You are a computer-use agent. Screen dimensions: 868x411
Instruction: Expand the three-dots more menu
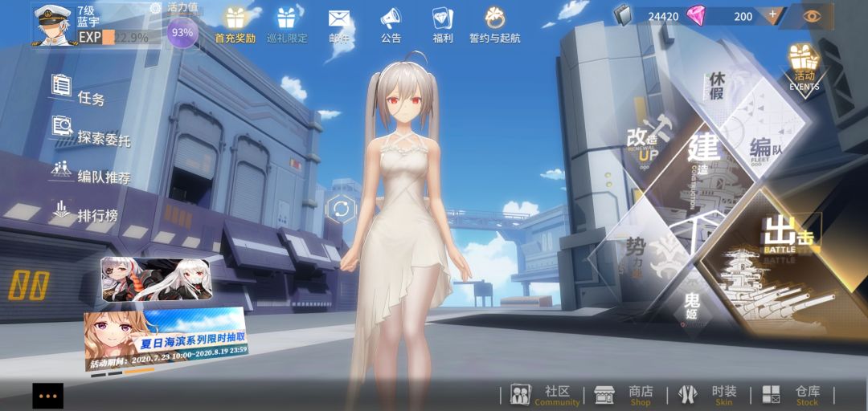(x=47, y=396)
